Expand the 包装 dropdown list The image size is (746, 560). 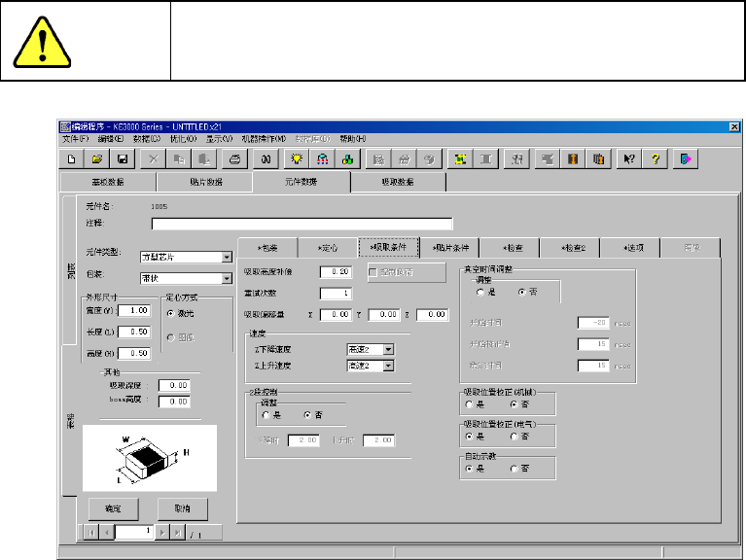(x=227, y=278)
